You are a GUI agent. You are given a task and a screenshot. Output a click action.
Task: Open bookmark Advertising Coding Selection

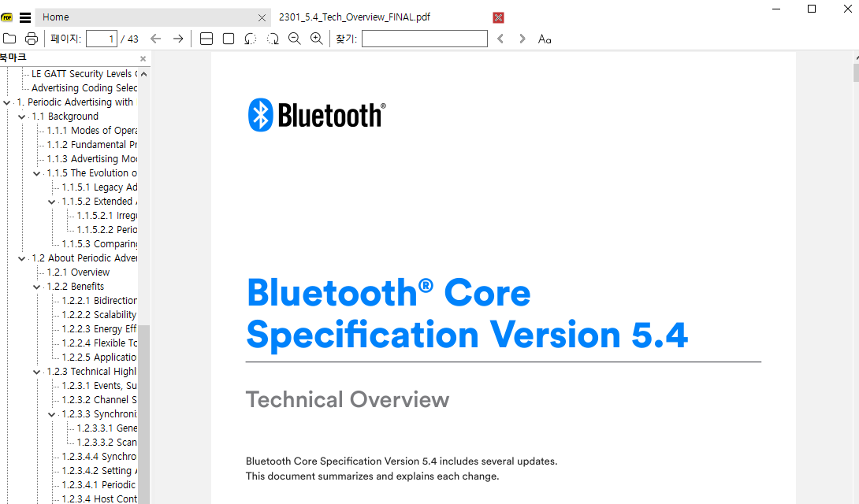pyautogui.click(x=84, y=88)
